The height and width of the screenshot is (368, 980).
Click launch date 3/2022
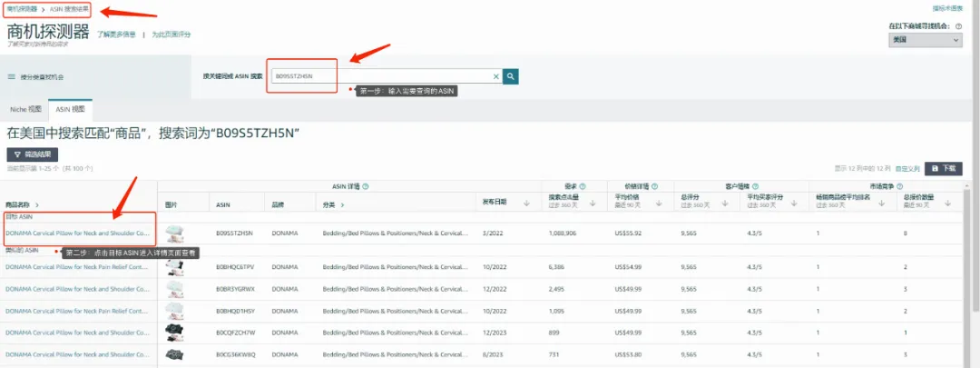[491, 233]
